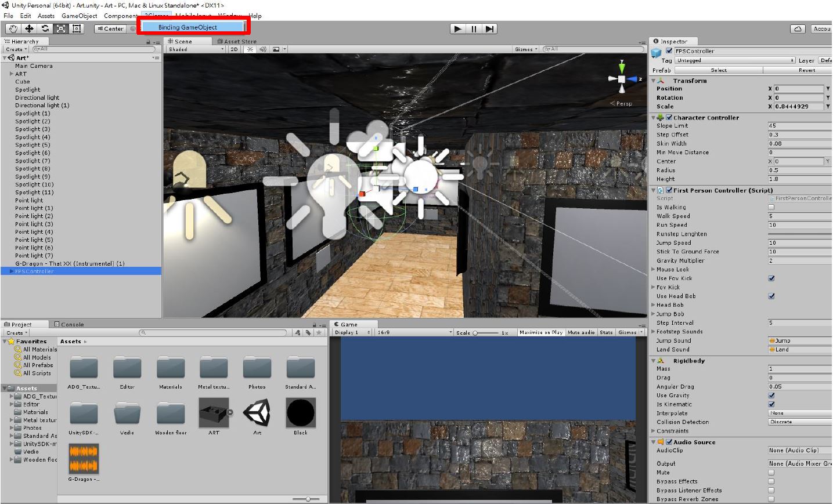Toggle Character Controller enabled checkbox
833x504 pixels.
pyautogui.click(x=669, y=118)
